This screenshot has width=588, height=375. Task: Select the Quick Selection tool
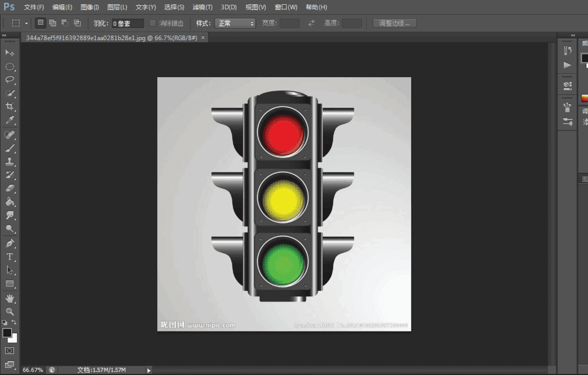click(10, 94)
